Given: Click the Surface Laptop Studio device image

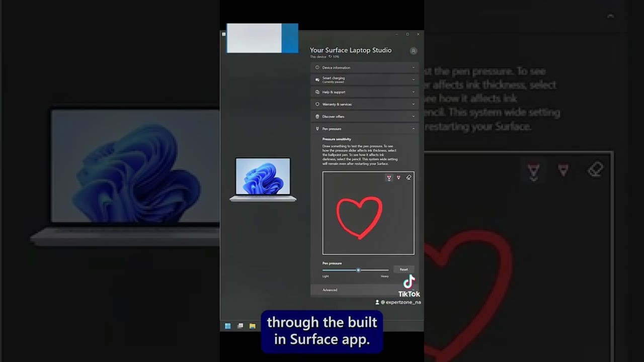Looking at the screenshot, I should [263, 179].
